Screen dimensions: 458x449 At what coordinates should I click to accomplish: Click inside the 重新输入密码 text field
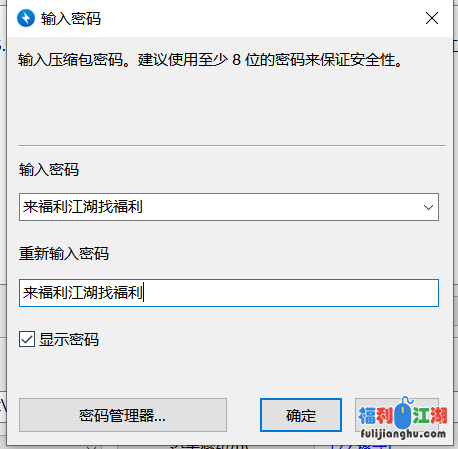[x=229, y=293]
